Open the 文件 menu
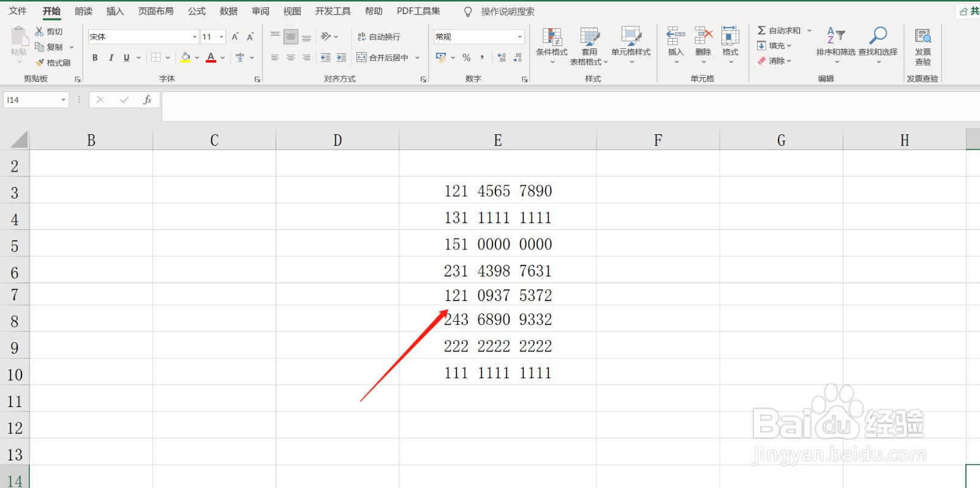This screenshot has width=980, height=488. pos(18,11)
